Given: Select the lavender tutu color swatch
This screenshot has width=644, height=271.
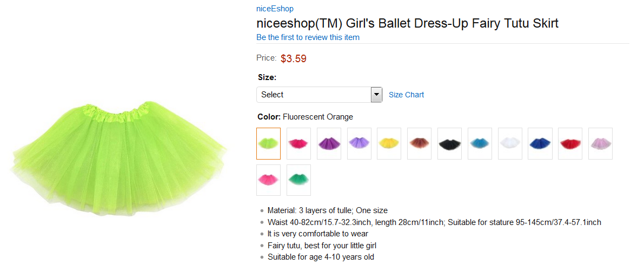Looking at the screenshot, I should click(359, 144).
